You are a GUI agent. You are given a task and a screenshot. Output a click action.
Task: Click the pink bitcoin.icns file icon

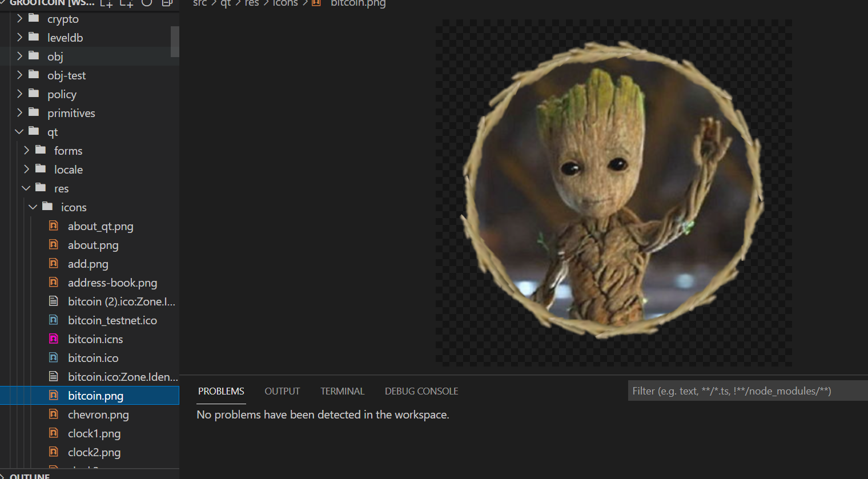pyautogui.click(x=54, y=339)
